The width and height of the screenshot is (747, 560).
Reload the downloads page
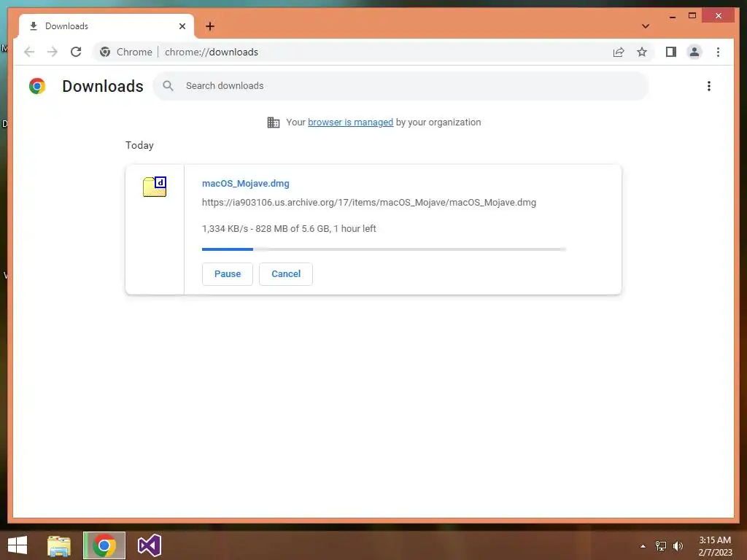coord(76,52)
